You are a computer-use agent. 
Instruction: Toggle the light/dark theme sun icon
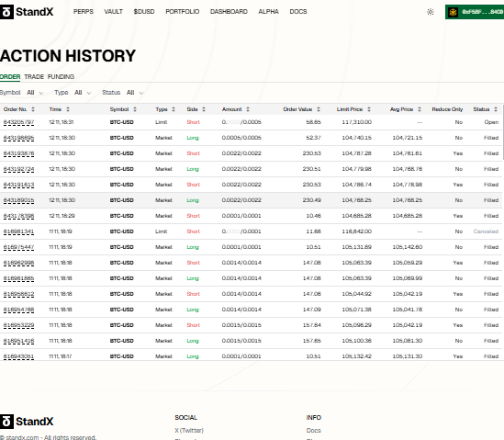pyautogui.click(x=431, y=12)
